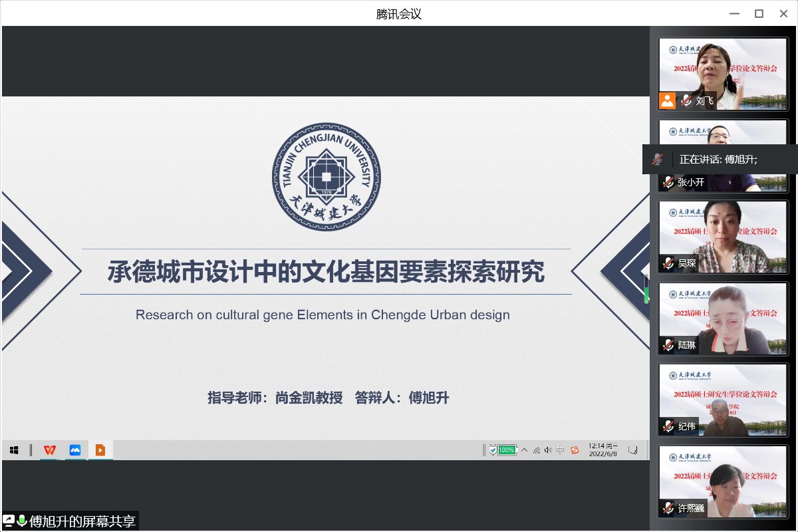Click the 傅旭升的屏幕共享 label
This screenshot has width=798, height=532.
point(82,521)
